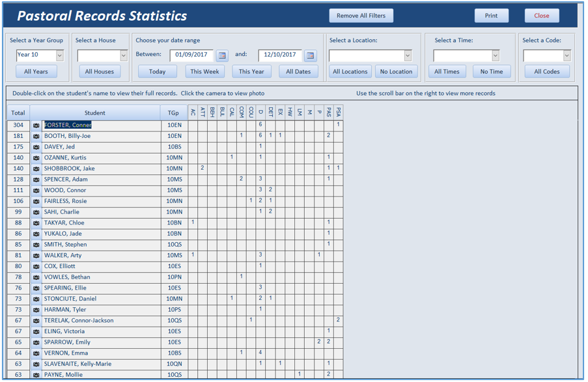This screenshot has height=382, width=588.
Task: Click camera icon for HARMAN, Tyler
Action: 36,310
